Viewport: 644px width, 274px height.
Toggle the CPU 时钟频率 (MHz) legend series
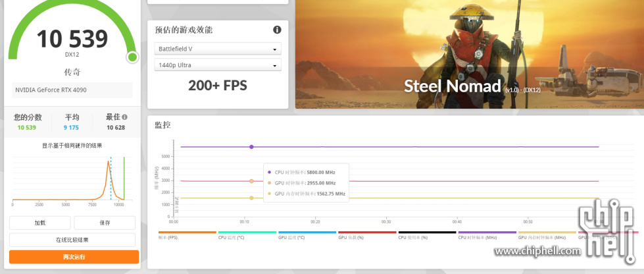coord(487,235)
